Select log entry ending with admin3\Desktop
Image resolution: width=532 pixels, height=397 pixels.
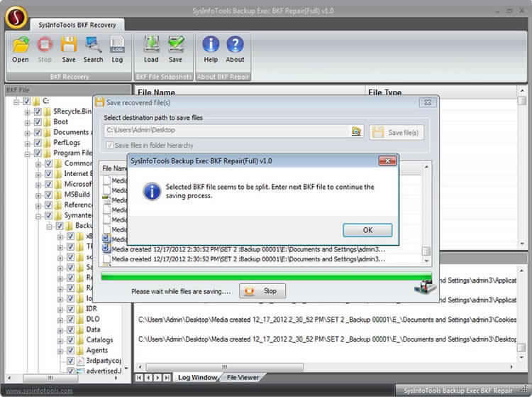pos(328,339)
